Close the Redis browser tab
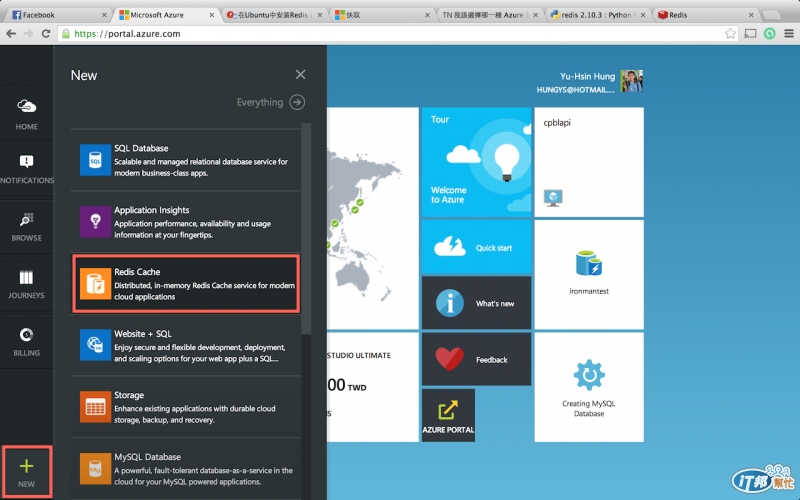The image size is (800, 500). tap(751, 15)
